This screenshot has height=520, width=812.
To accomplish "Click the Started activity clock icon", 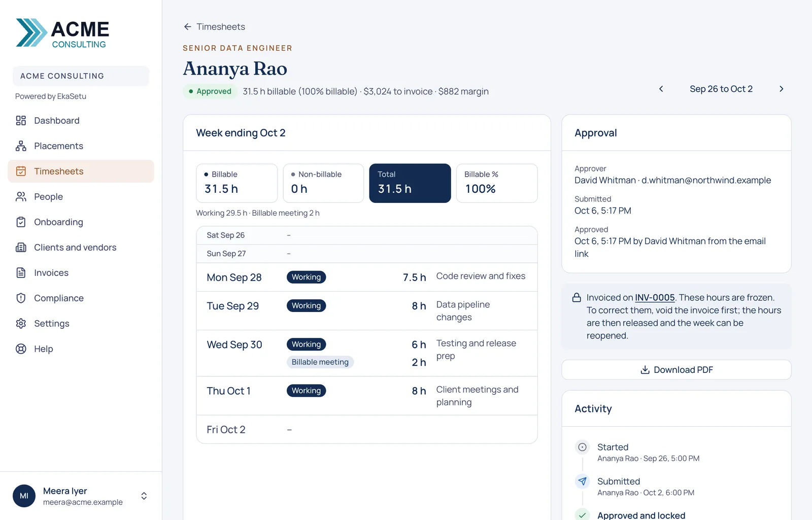I will point(583,447).
